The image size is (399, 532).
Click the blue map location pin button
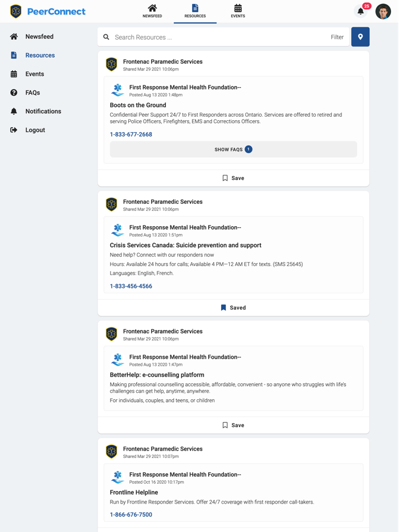[x=360, y=37]
